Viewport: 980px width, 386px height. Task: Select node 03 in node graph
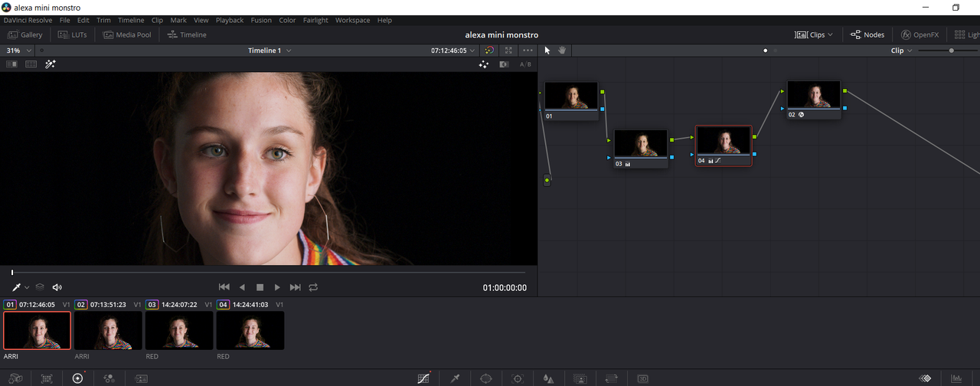click(641, 149)
